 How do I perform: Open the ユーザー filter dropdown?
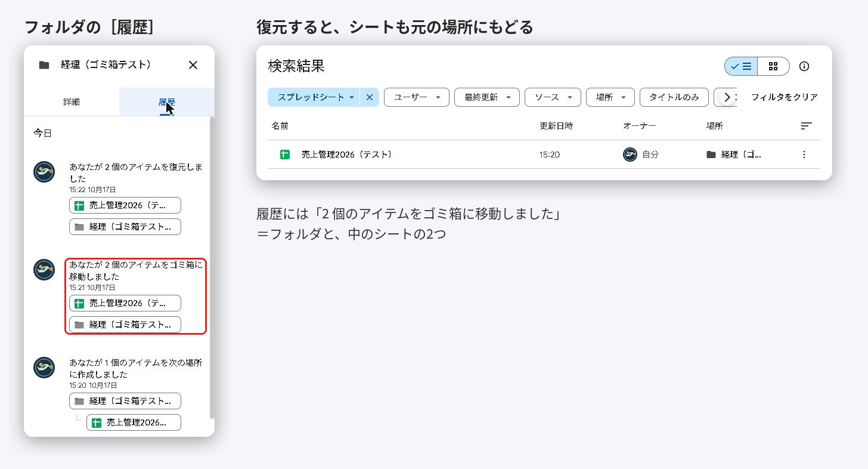point(417,97)
